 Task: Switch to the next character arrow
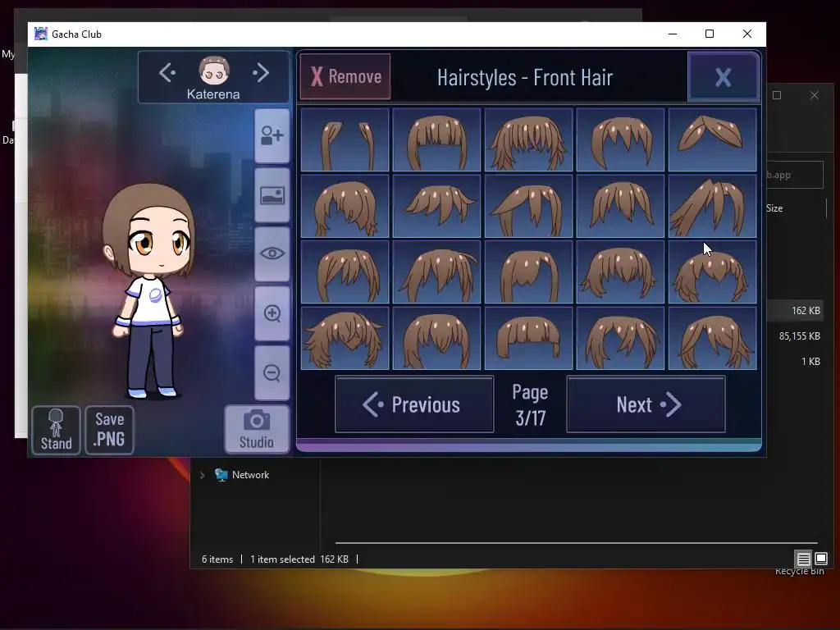[x=261, y=72]
